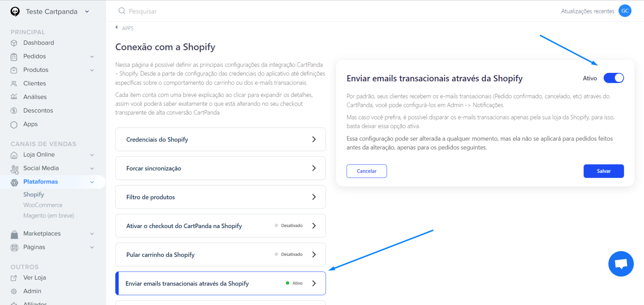The width and height of the screenshot is (644, 305).
Task: Open the chat support bubble icon
Action: [621, 264]
